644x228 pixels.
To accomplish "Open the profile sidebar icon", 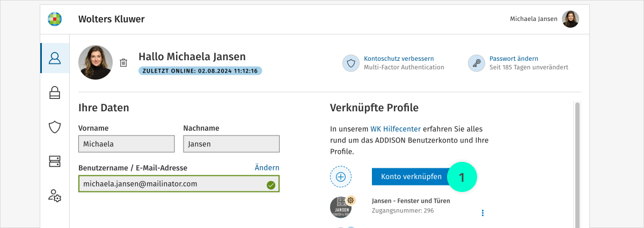I will tap(55, 58).
